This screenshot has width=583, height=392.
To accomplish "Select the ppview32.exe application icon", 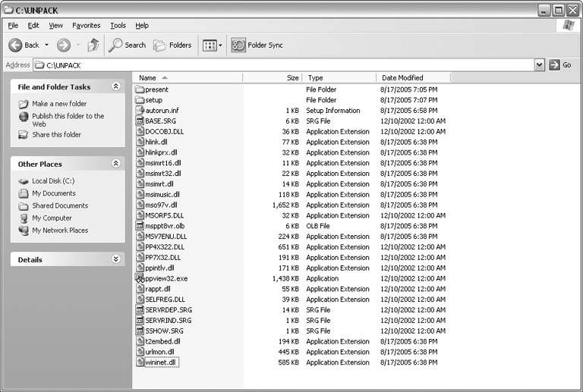I will coord(140,278).
